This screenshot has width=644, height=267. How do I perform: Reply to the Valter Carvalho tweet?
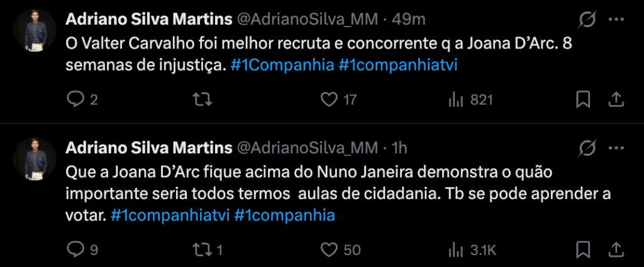coord(75,99)
